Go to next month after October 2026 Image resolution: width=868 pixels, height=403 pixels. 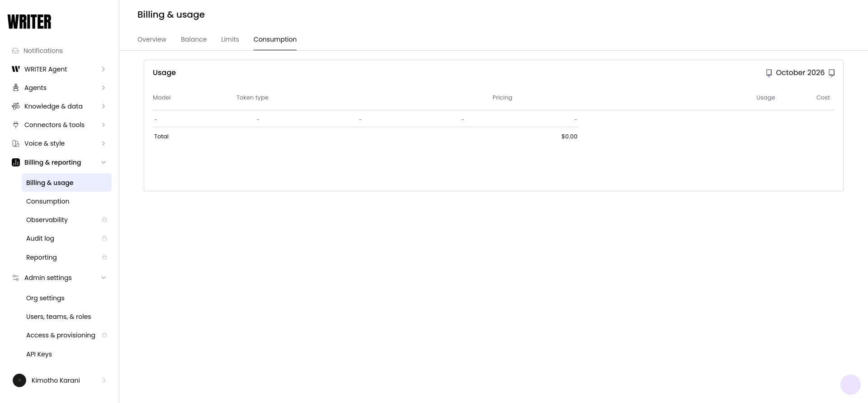tap(831, 73)
